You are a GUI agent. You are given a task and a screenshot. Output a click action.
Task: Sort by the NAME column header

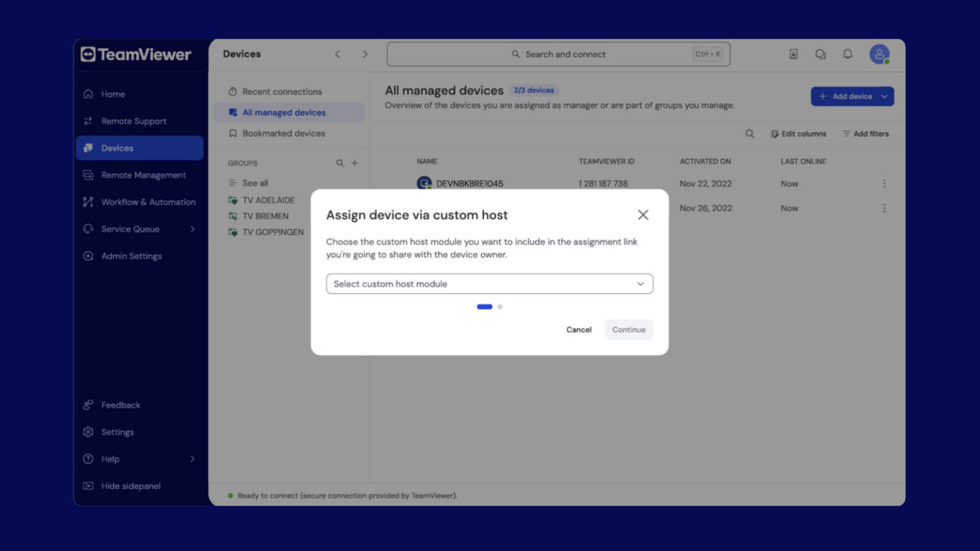click(x=427, y=161)
